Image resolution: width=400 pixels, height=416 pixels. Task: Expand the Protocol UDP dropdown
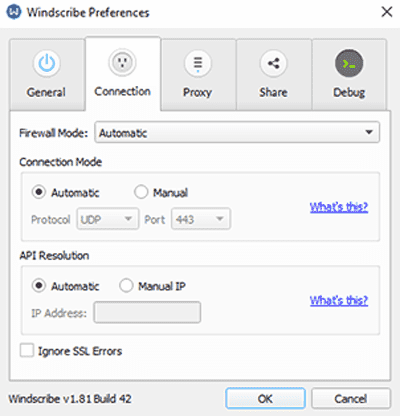coord(108,219)
